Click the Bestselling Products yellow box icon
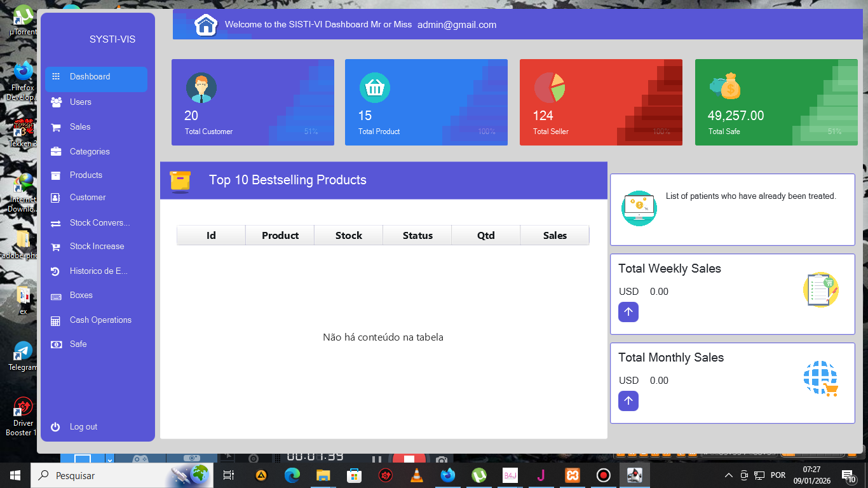The width and height of the screenshot is (868, 488). [180, 181]
